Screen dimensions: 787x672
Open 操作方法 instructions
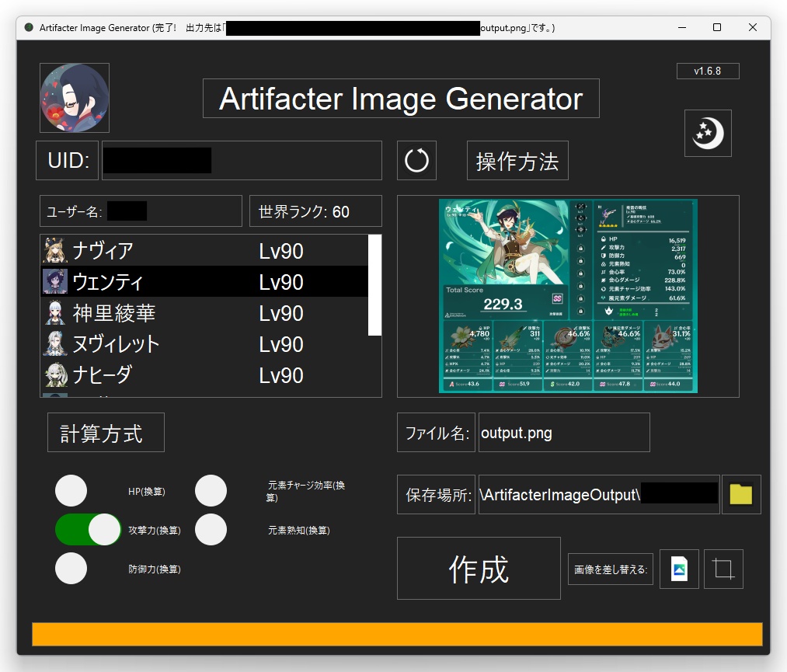click(517, 161)
